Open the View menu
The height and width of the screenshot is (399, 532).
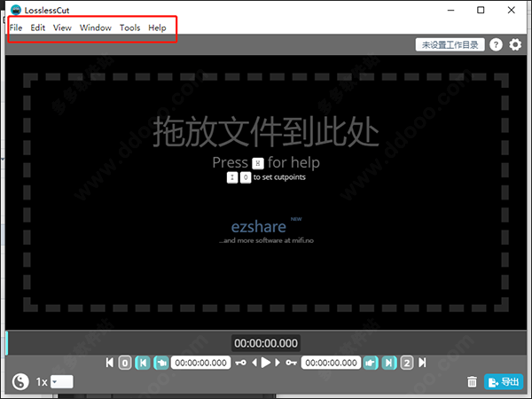click(x=62, y=27)
